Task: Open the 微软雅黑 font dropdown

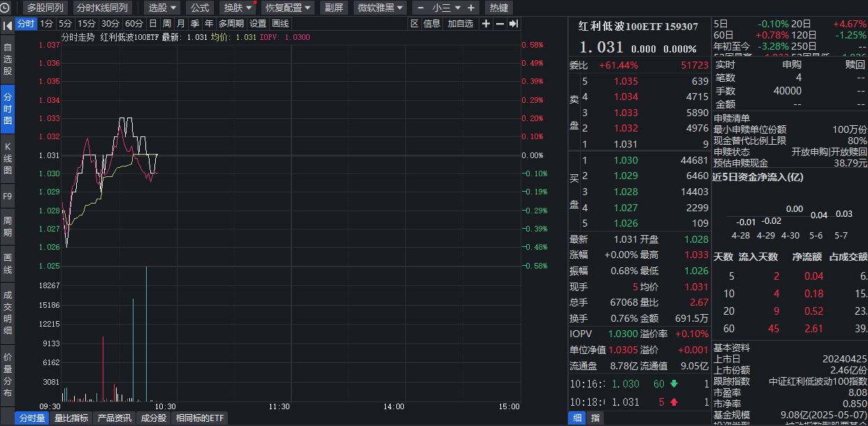Action: coord(380,8)
